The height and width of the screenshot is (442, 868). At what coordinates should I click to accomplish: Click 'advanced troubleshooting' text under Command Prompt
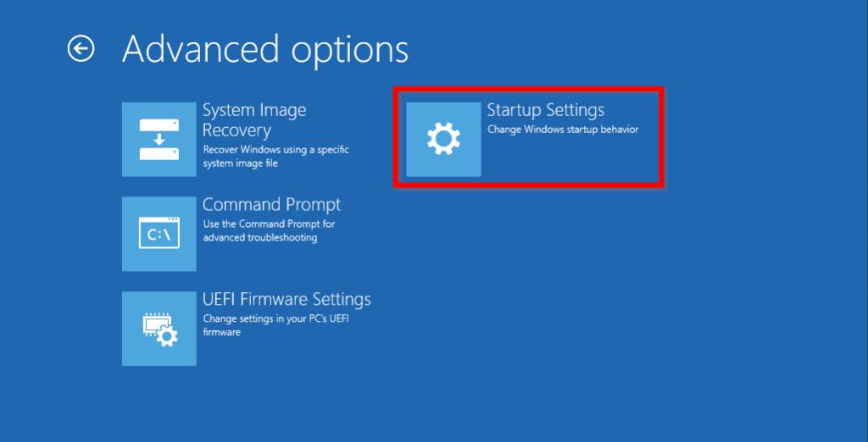coord(260,238)
